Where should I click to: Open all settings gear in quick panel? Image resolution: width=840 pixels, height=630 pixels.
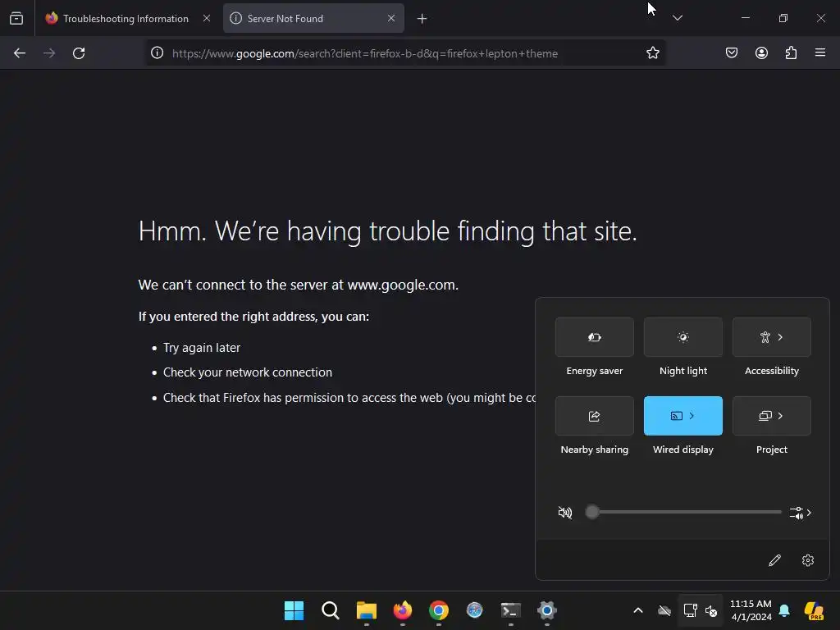(808, 560)
